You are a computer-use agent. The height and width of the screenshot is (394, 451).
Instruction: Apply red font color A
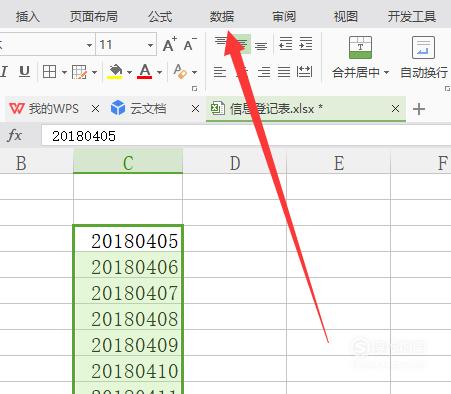pyautogui.click(x=145, y=71)
